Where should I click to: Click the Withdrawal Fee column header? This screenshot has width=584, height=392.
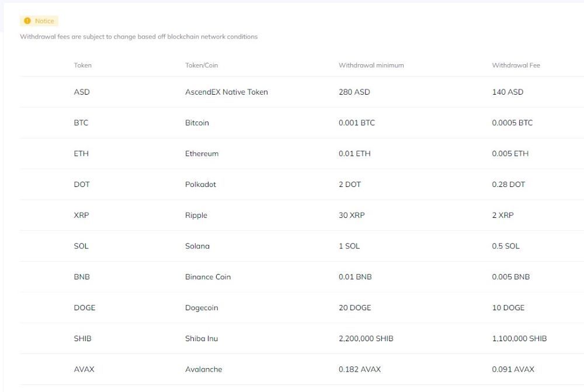pos(516,65)
